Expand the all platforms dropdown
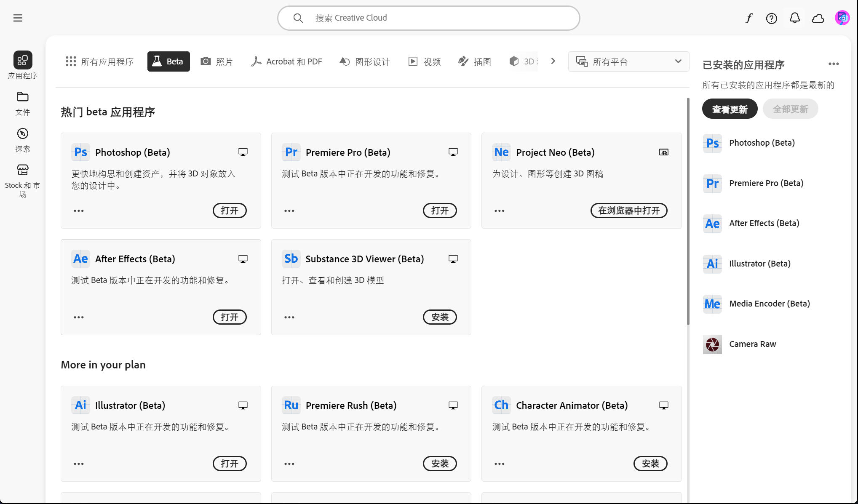Screen dimensions: 858x504 628,61
